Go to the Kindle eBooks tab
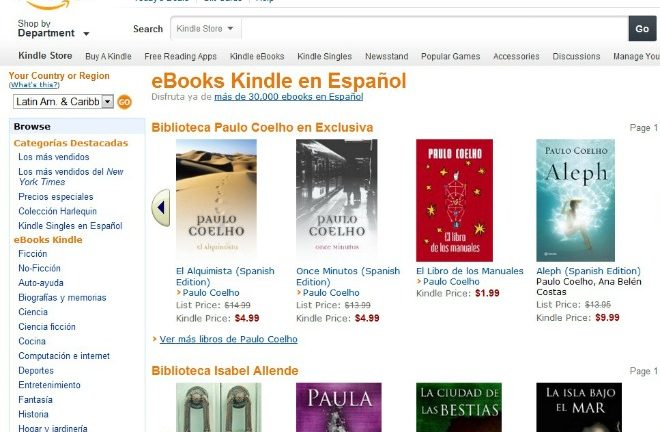Screen dimensions: 660x432 tap(257, 56)
